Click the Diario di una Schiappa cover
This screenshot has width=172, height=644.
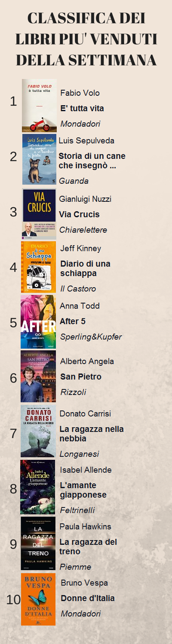tap(38, 267)
